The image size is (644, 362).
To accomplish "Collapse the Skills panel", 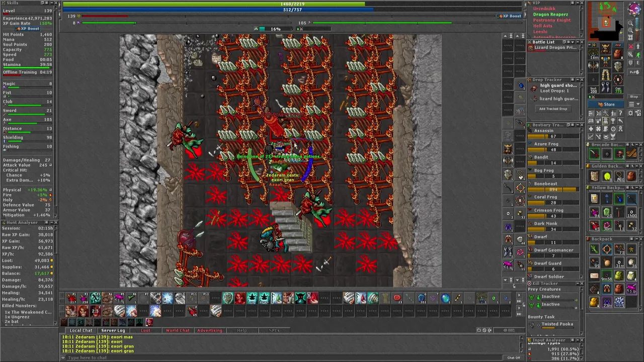I will [x=52, y=3].
